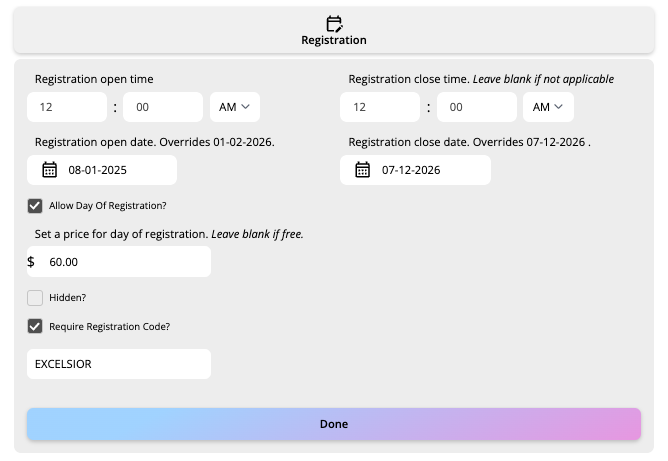Uncheck the Require Registration Code checkbox
Image resolution: width=668 pixels, height=461 pixels.
(35, 326)
